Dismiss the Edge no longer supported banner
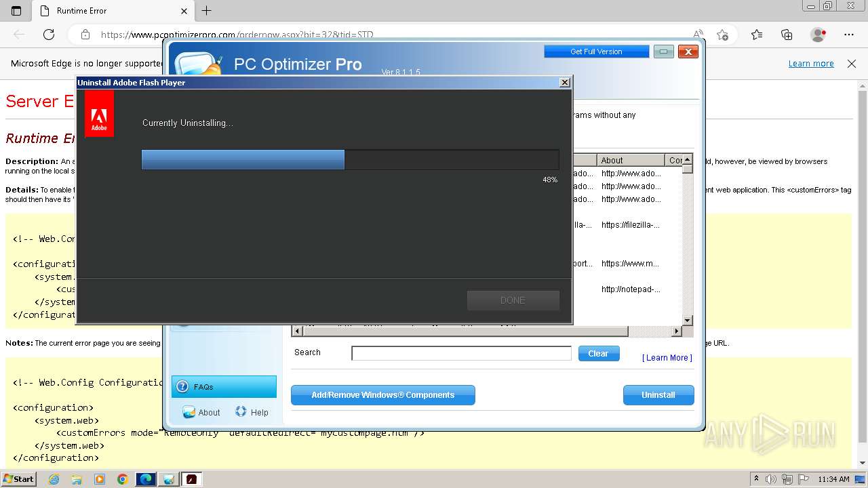This screenshot has width=868, height=488. click(x=852, y=64)
